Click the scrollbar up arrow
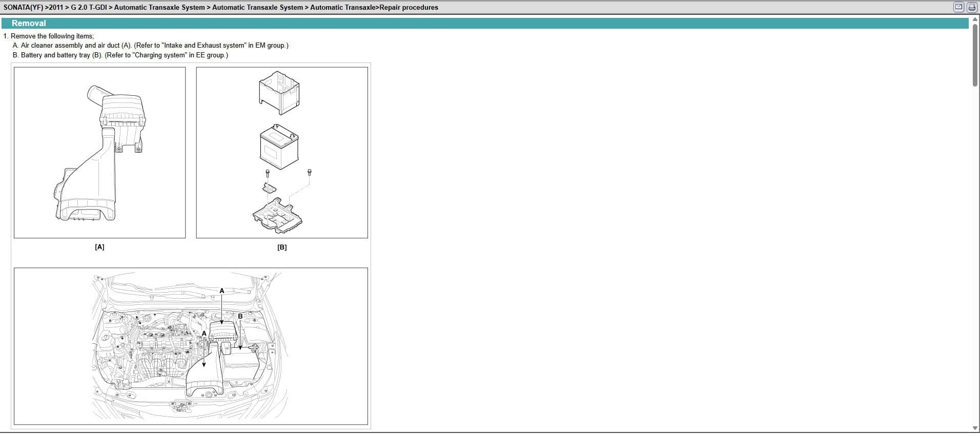 (x=975, y=19)
